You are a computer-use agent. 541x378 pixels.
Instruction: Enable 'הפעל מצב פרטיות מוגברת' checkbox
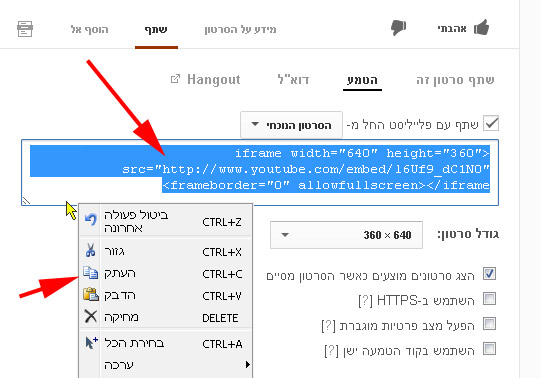(x=489, y=324)
